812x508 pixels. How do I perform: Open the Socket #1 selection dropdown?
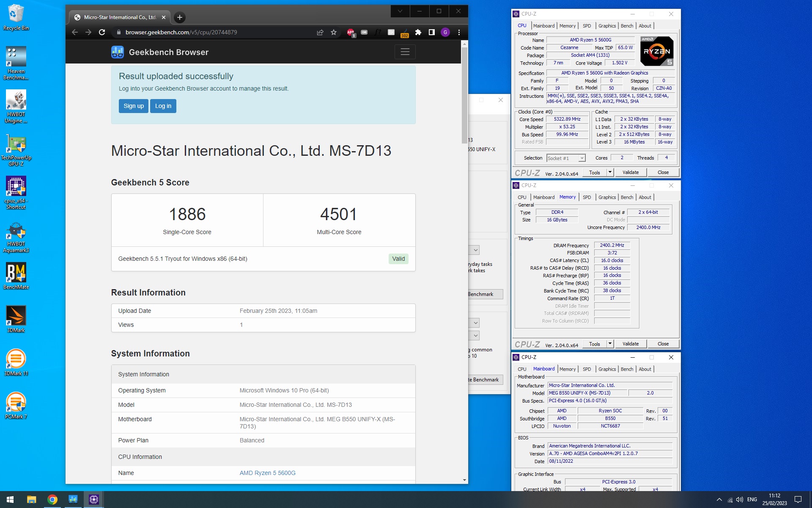566,158
